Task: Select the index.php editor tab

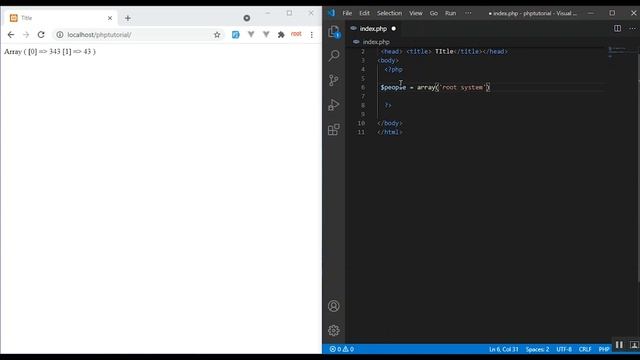Action: pyautogui.click(x=373, y=29)
